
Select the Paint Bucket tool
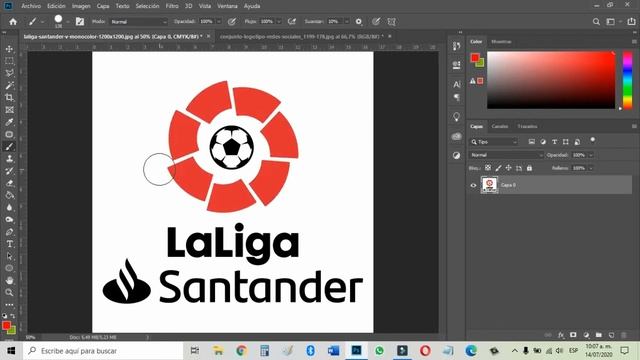coord(9,195)
